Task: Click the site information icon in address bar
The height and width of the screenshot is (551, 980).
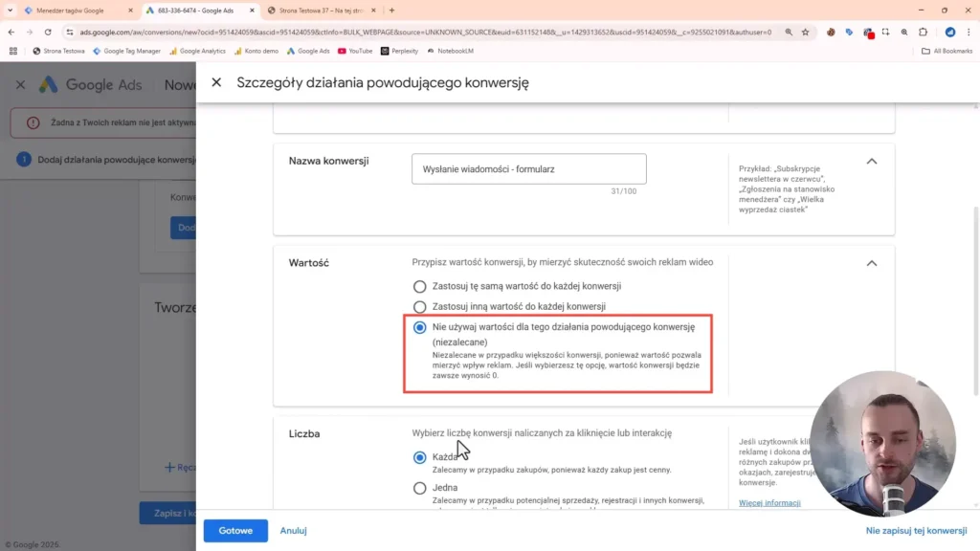Action: [69, 32]
